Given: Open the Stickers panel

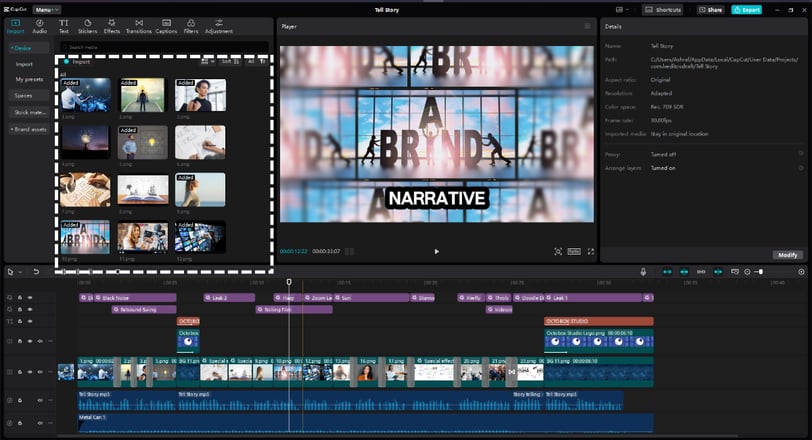Looking at the screenshot, I should point(88,26).
